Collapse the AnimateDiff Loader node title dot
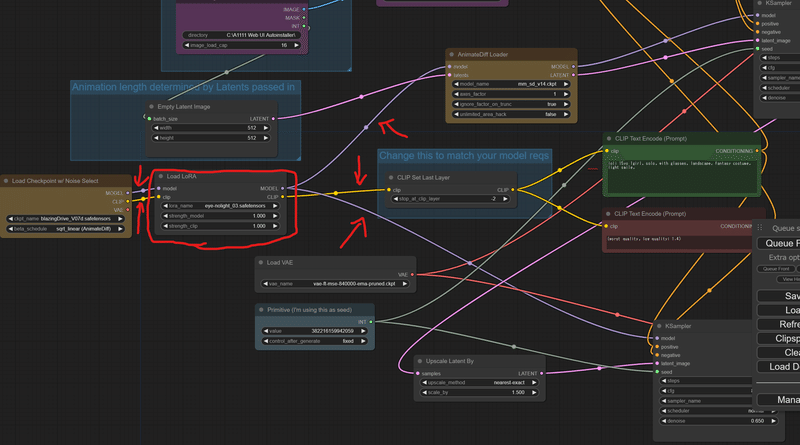 pyautogui.click(x=452, y=55)
